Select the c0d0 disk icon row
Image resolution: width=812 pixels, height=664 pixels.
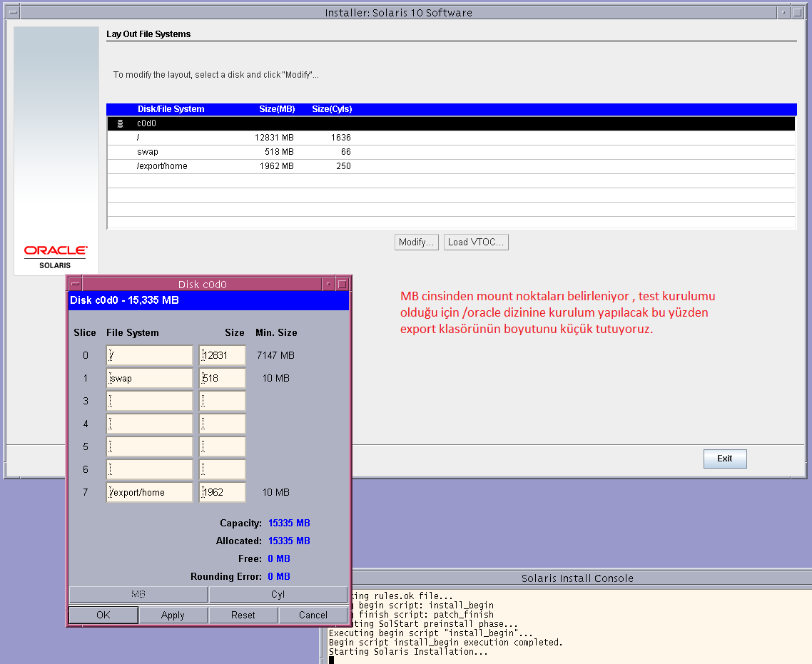tap(120, 123)
